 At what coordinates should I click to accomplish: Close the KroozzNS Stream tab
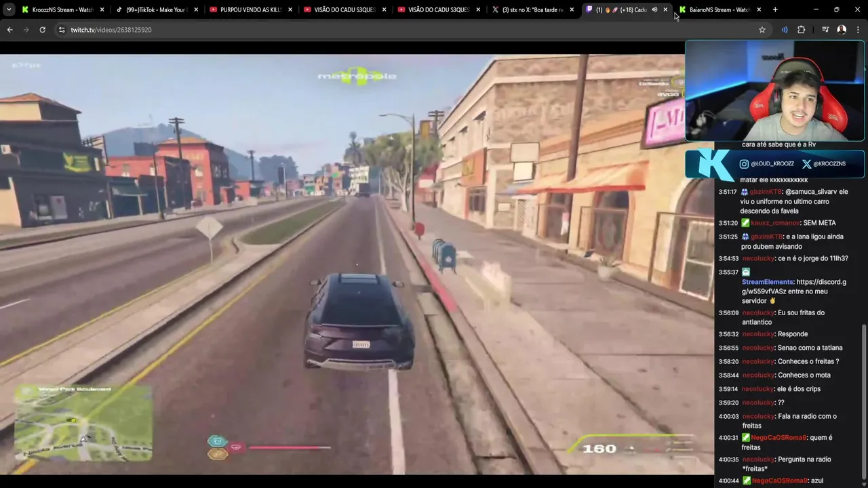pyautogui.click(x=102, y=9)
